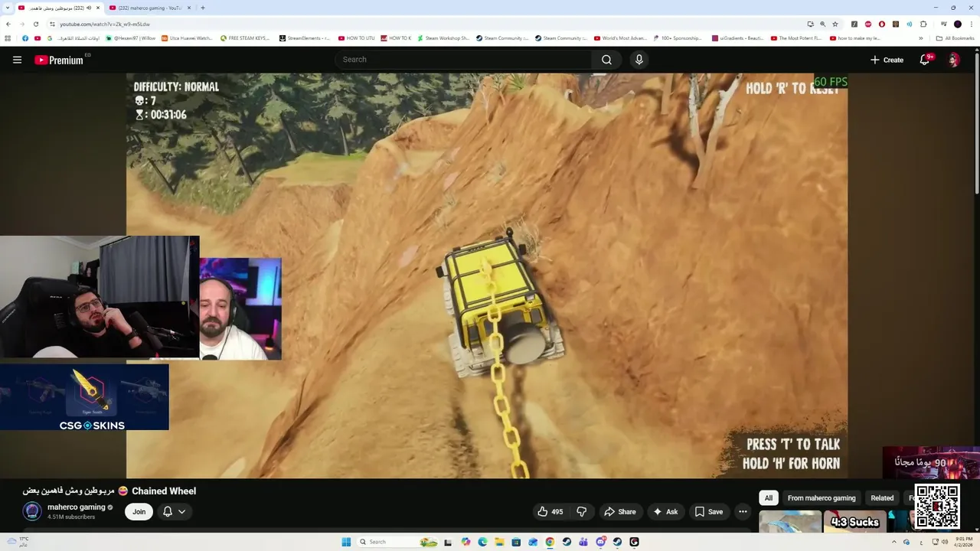Click the Ask button
The height and width of the screenshot is (551, 980).
665,512
